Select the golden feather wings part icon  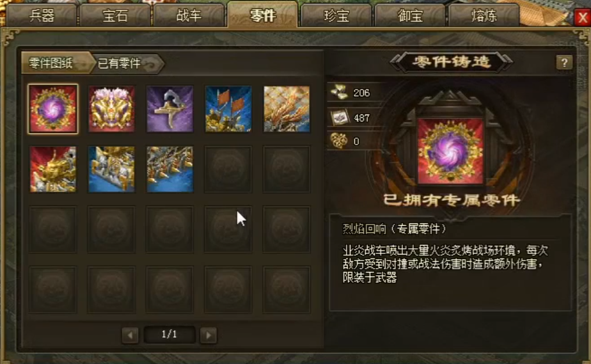(x=287, y=109)
